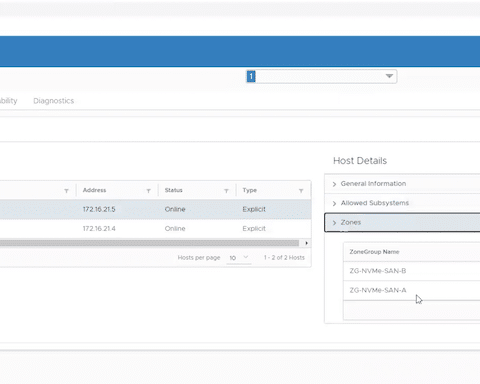Viewport: 480px width, 384px height.
Task: Click the horizontal scrollbar right arrow
Action: click(306, 243)
